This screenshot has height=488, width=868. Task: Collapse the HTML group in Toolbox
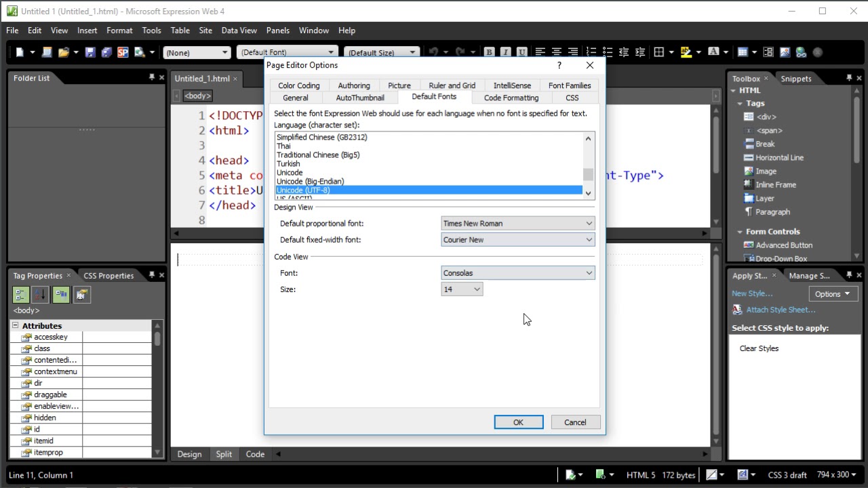coord(733,91)
